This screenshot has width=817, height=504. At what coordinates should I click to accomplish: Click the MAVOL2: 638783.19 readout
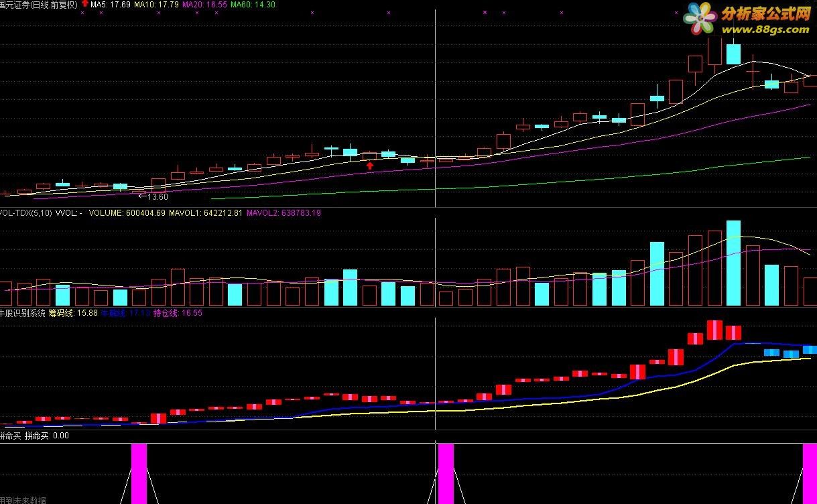coord(284,213)
